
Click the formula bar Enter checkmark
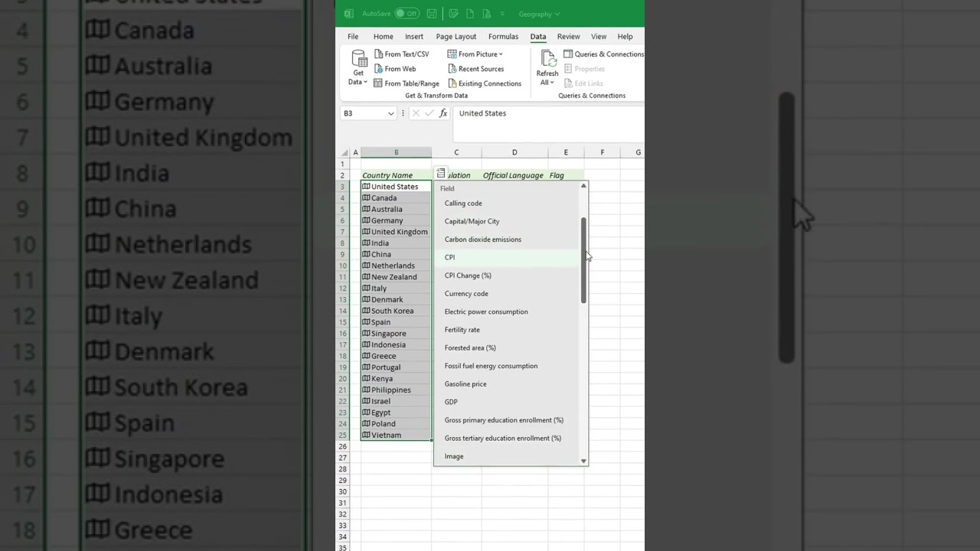click(429, 113)
